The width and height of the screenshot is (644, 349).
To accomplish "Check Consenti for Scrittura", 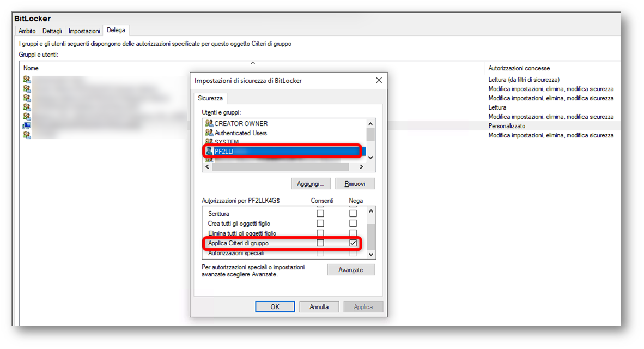I will (x=320, y=213).
